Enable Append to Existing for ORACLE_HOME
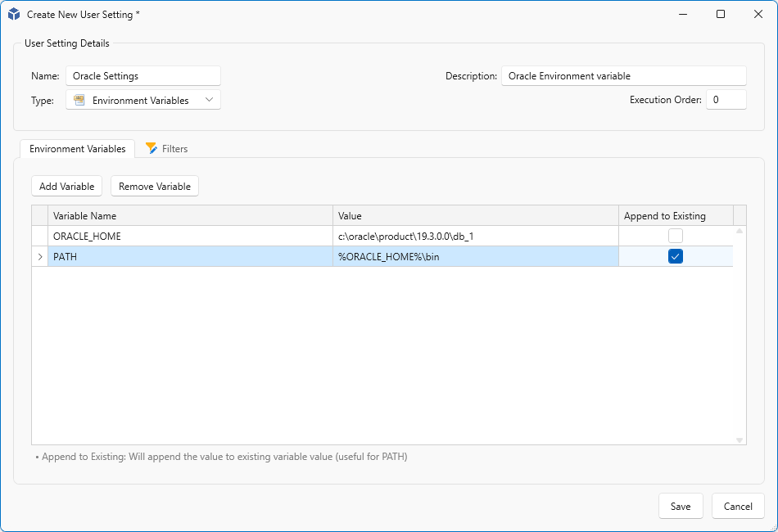778x532 pixels. tap(676, 236)
